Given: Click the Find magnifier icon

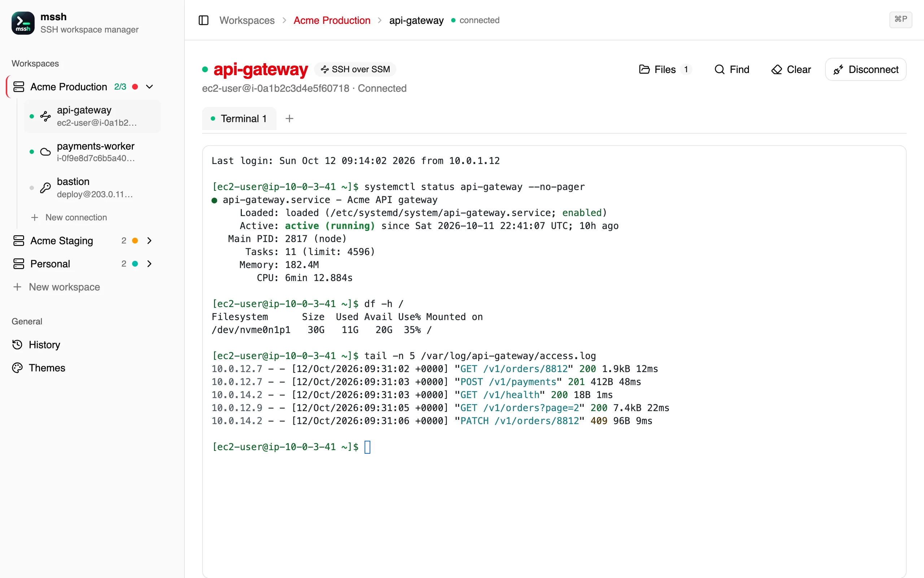Looking at the screenshot, I should [x=720, y=69].
